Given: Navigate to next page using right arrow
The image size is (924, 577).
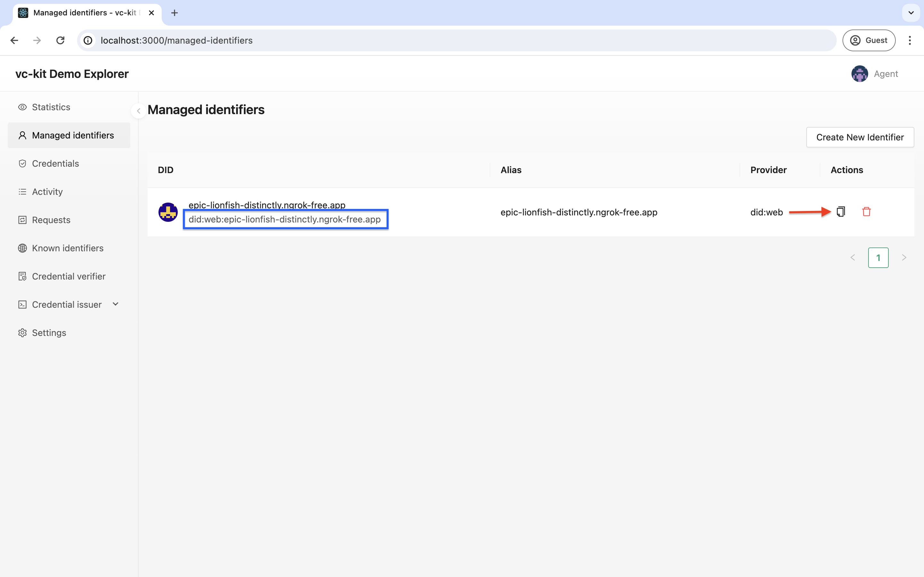Looking at the screenshot, I should pyautogui.click(x=905, y=258).
